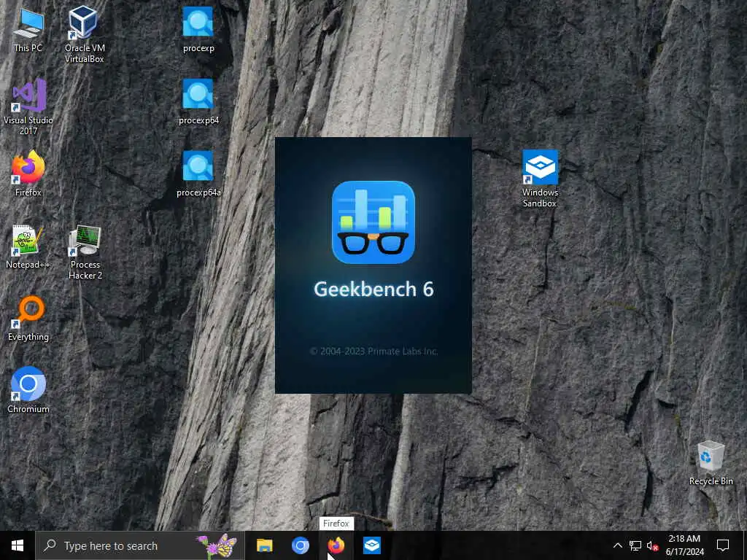
Task: Open File Explorer from the taskbar
Action: tap(264, 545)
